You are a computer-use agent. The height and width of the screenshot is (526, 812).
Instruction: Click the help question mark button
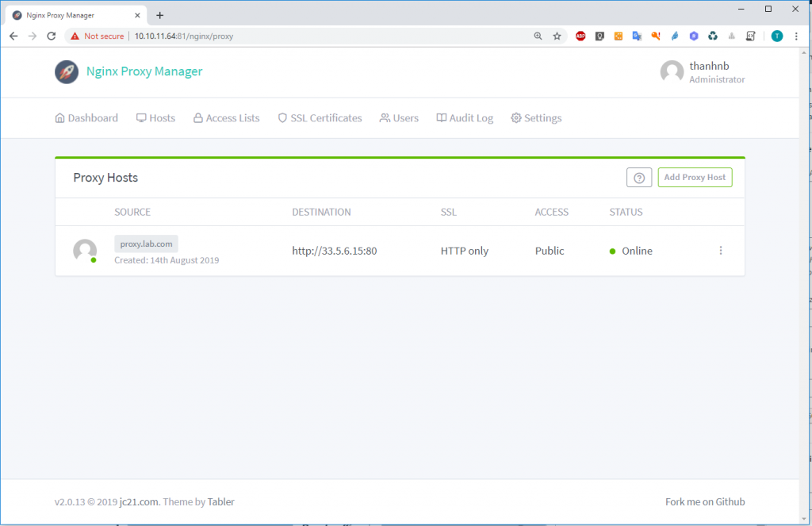[639, 177]
